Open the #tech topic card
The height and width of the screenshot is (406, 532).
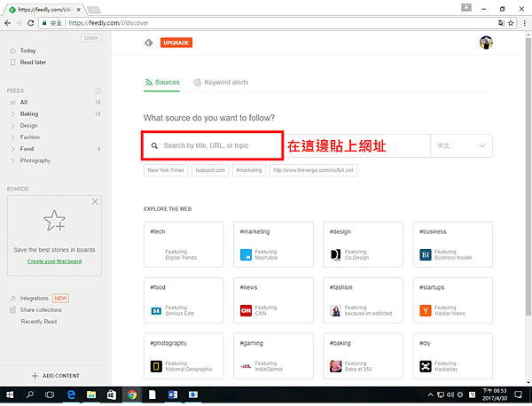point(184,245)
